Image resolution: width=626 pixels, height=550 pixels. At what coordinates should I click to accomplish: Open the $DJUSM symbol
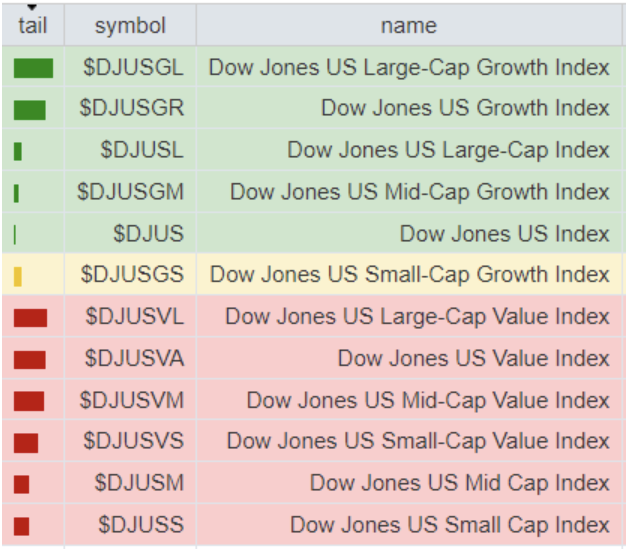139,483
